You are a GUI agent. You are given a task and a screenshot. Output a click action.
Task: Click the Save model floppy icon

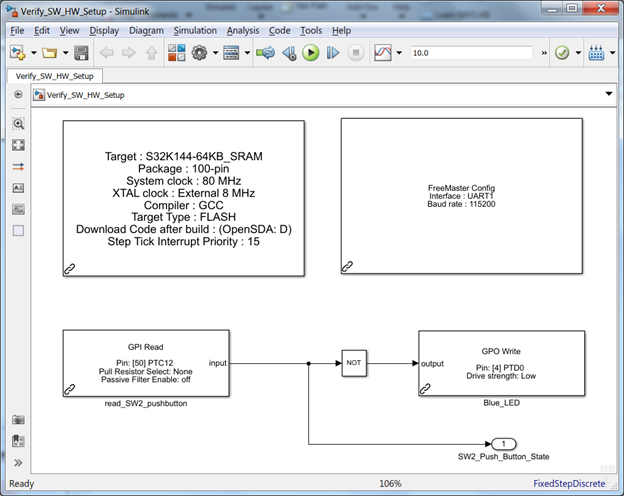(x=81, y=53)
